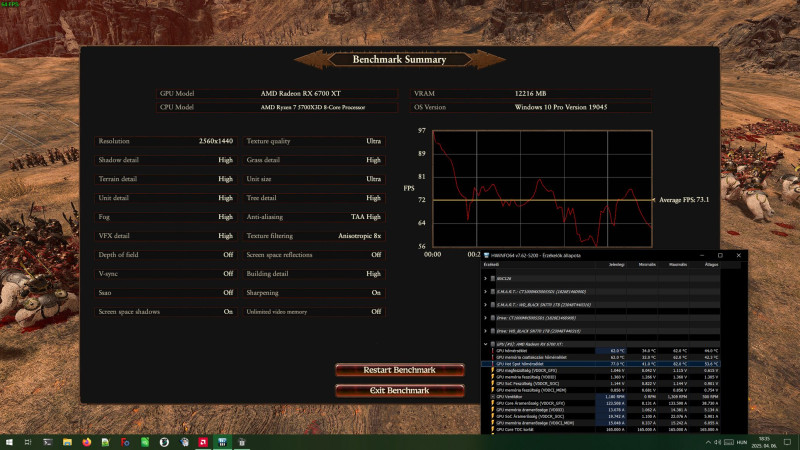Click the Average FPS: 73.1 label
The image size is (800, 450).
[684, 199]
